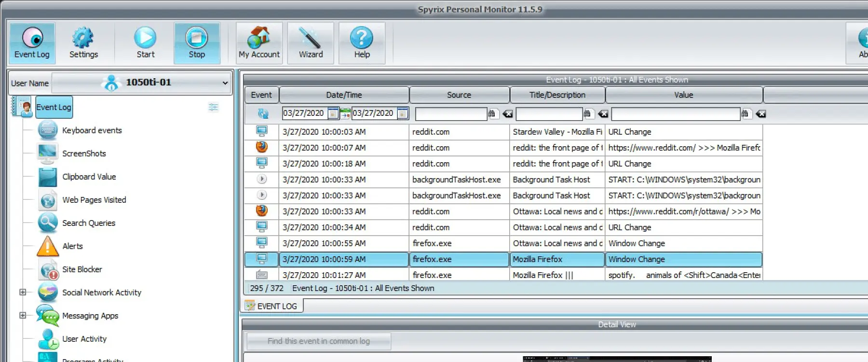Click the https://www.reddit.com/r/ottawa/ value cell
868x362 pixels.
[684, 211]
